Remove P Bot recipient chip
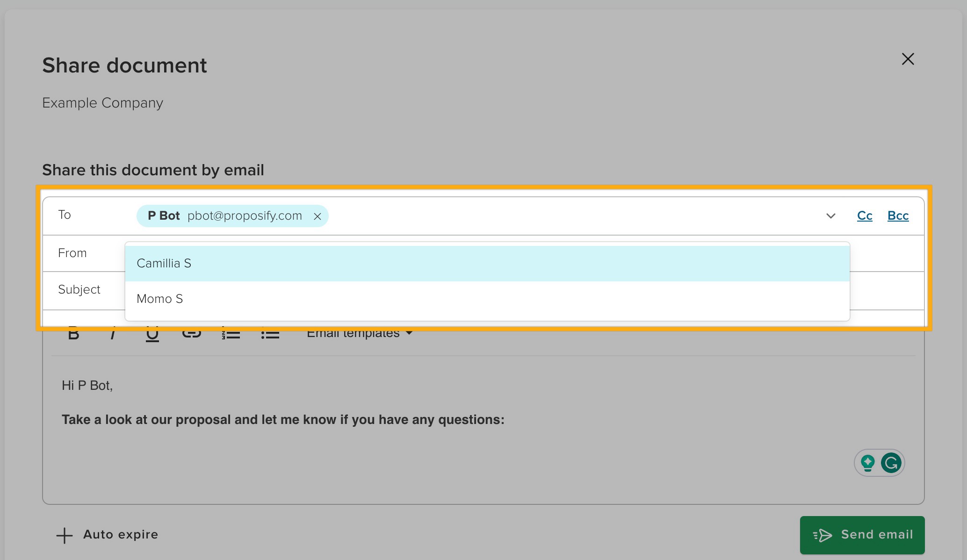Screen dimensions: 967x560 (x=318, y=216)
